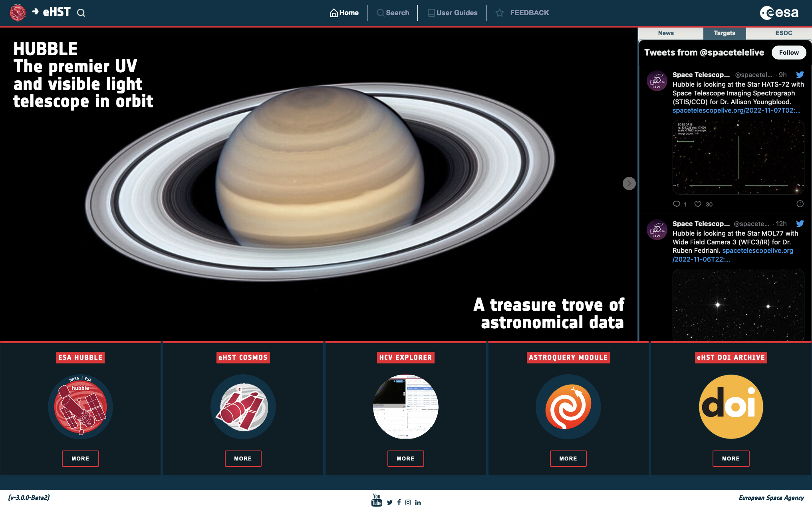Image resolution: width=812 pixels, height=510 pixels.
Task: Click the eHST Cosmos telescope icon
Action: coord(243,407)
